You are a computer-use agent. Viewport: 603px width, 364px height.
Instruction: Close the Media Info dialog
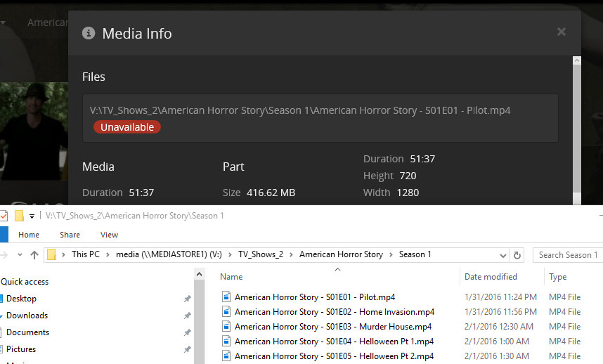[x=561, y=32]
